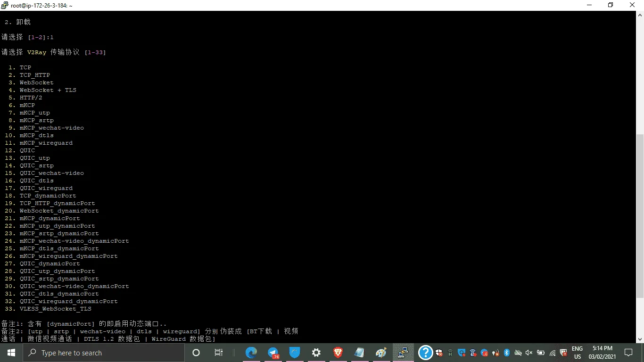This screenshot has height=362, width=644.
Task: Click the 'mKCP_wechat-video_dynamicPort' entry
Action: (74, 241)
